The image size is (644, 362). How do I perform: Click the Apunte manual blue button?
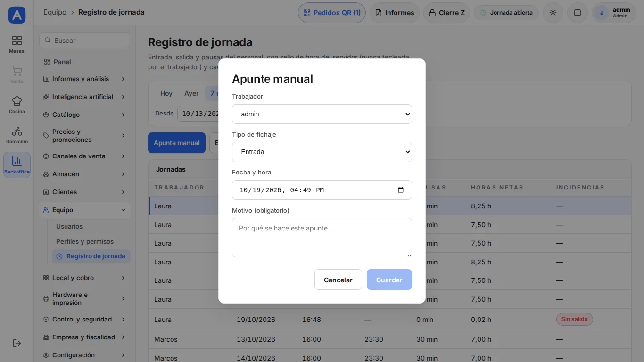click(x=177, y=143)
